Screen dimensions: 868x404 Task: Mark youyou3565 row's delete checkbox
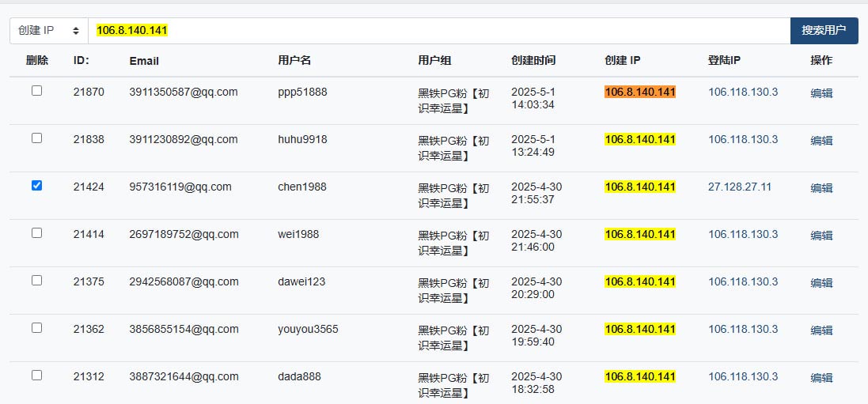[36, 328]
